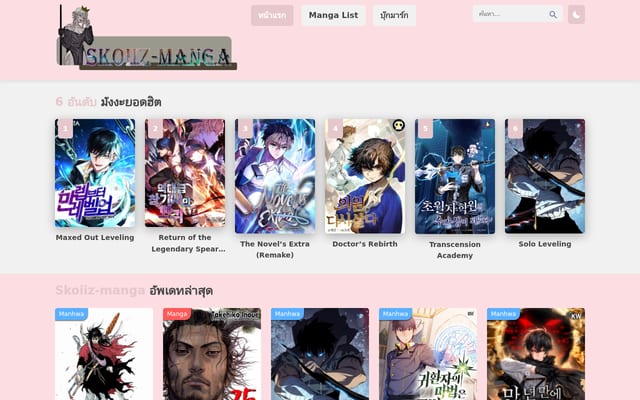
Task: Click Manhwa badge on uniform boy card
Action: click(396, 314)
